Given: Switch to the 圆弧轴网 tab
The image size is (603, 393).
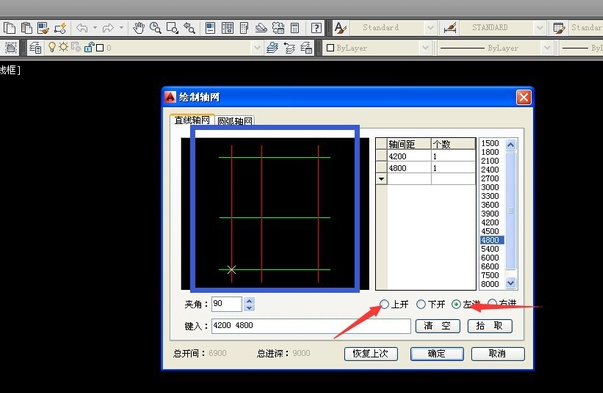Looking at the screenshot, I should [235, 121].
